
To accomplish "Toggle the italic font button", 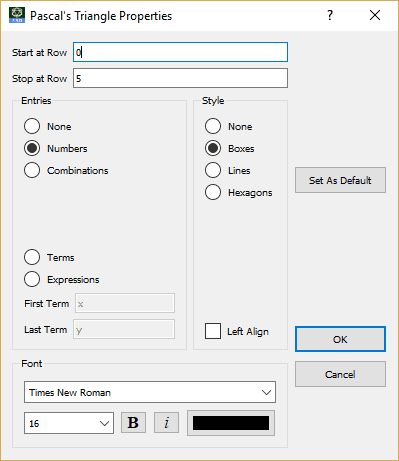I will tap(166, 423).
